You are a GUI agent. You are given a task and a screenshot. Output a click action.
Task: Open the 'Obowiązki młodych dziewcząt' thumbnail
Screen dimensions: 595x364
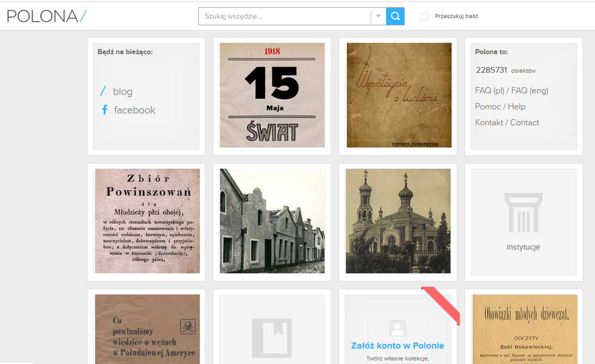[x=525, y=329]
